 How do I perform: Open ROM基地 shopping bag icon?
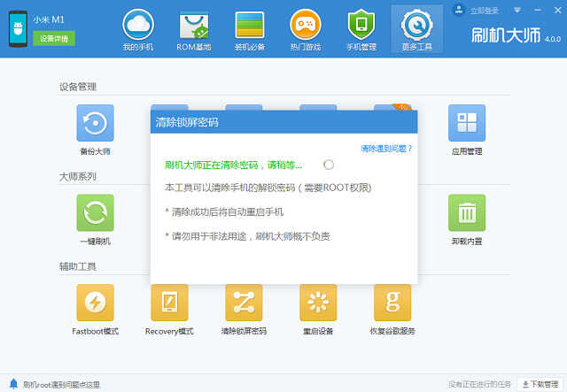[x=194, y=25]
